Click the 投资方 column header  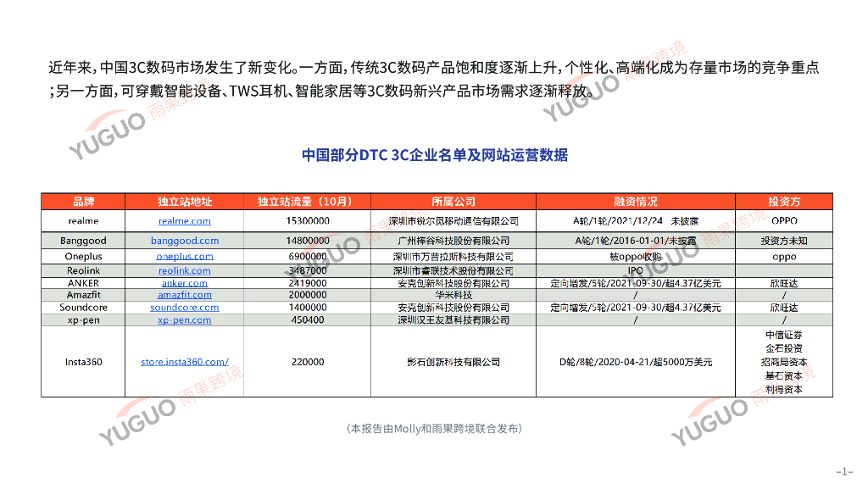pyautogui.click(x=784, y=202)
